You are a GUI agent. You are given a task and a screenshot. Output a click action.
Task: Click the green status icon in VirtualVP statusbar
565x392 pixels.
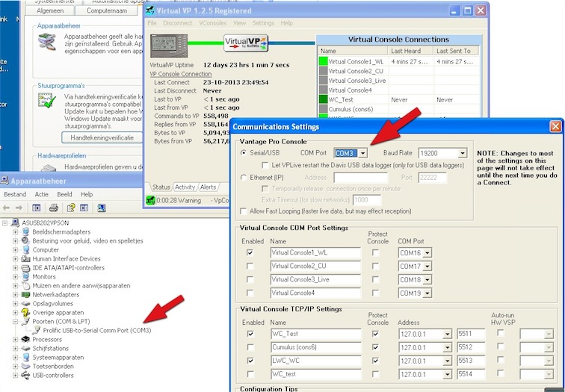click(x=150, y=201)
